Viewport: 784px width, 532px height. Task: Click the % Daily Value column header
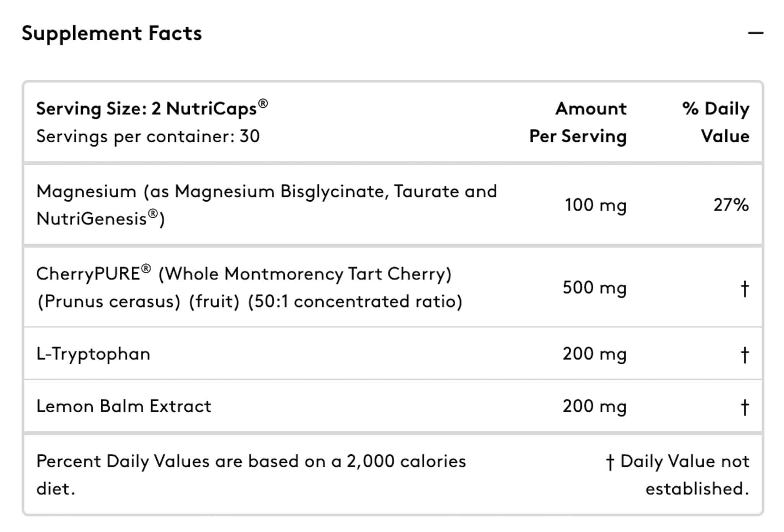pos(716,122)
